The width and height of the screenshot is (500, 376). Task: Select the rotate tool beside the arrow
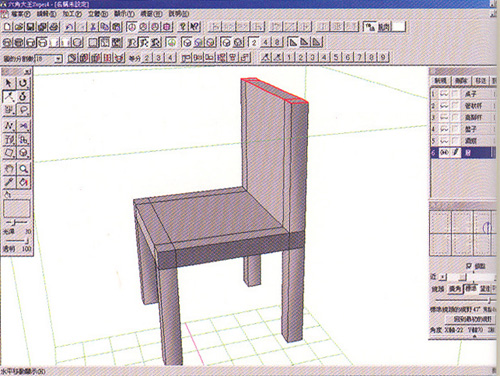pyautogui.click(x=23, y=83)
